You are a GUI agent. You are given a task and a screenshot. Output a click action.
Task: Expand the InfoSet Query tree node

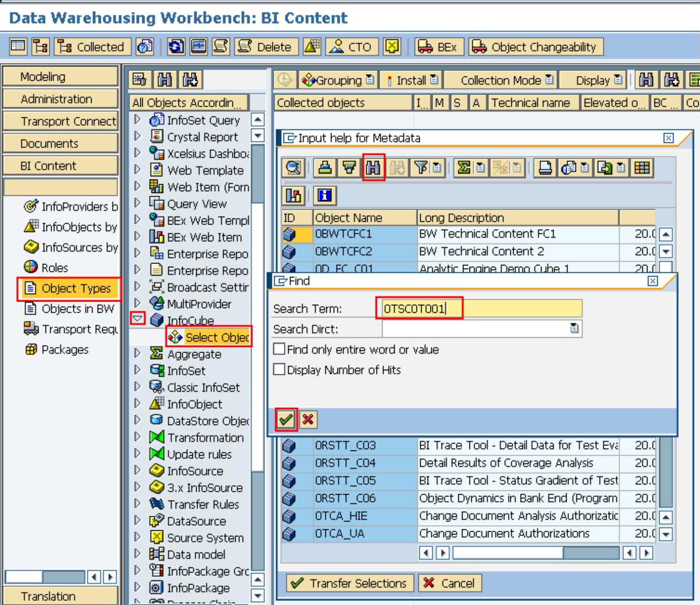(137, 119)
